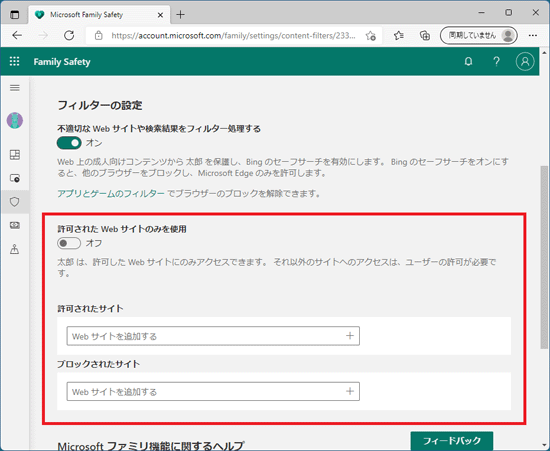
Task: Close the Microsoft Family Safety tab
Action: coord(160,15)
